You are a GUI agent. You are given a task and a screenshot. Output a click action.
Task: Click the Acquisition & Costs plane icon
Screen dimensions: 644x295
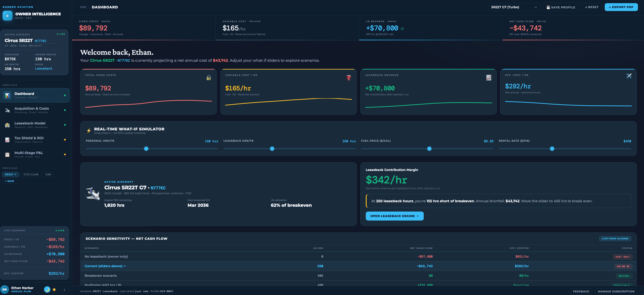pos(7,110)
